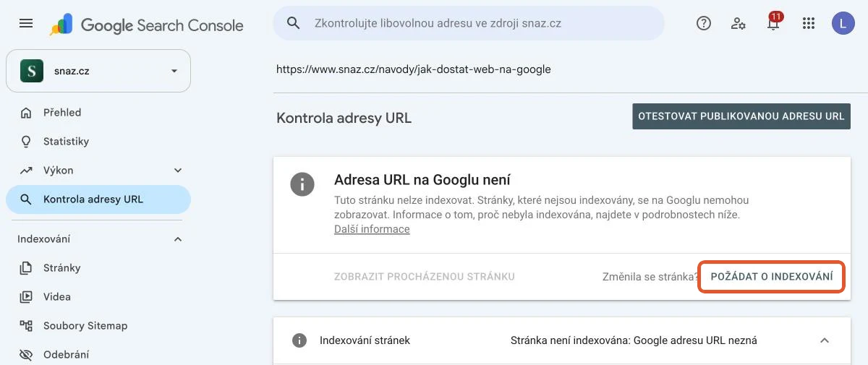Click the Videa play icon
The height and width of the screenshot is (365, 868).
(26, 297)
